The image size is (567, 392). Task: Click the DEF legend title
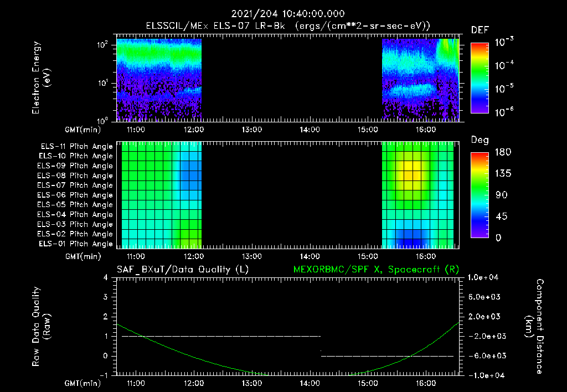(480, 30)
